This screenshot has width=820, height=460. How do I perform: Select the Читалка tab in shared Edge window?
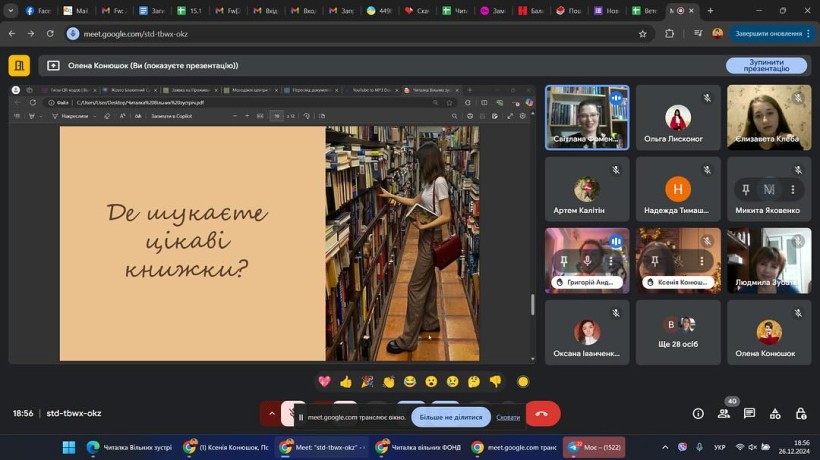click(432, 90)
